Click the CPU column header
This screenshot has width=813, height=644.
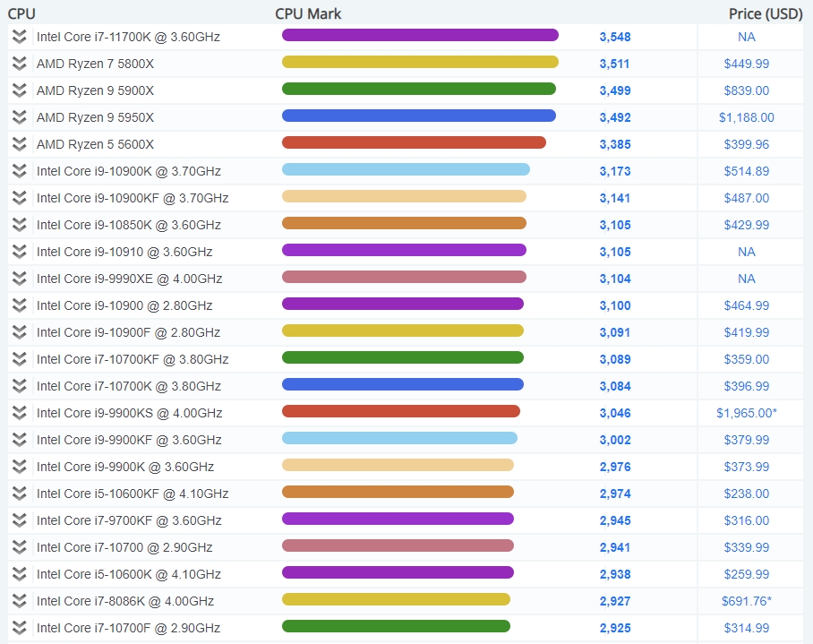21,13
